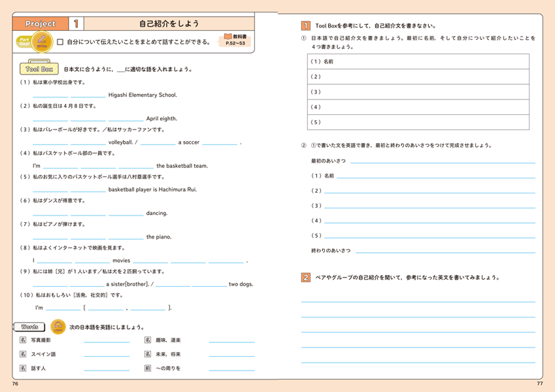This screenshot has height=392, width=555.
Task: Click the noun marker beside 写真撮影
Action: 23,340
